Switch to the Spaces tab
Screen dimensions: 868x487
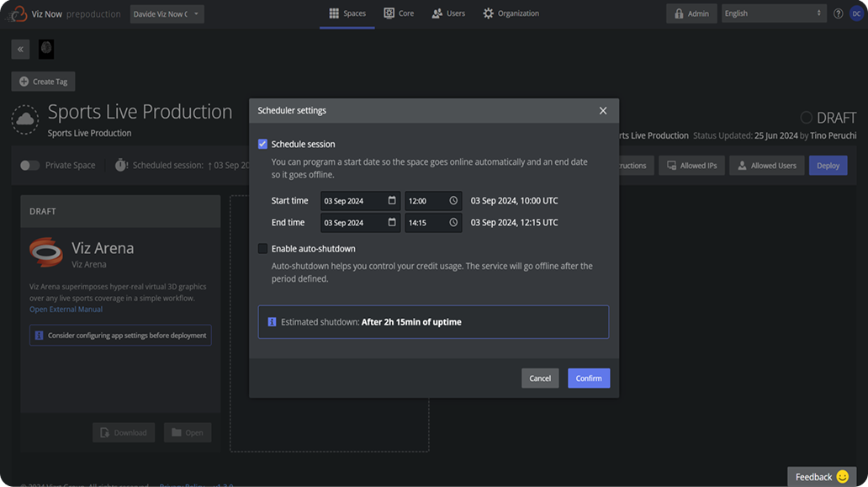tap(347, 13)
